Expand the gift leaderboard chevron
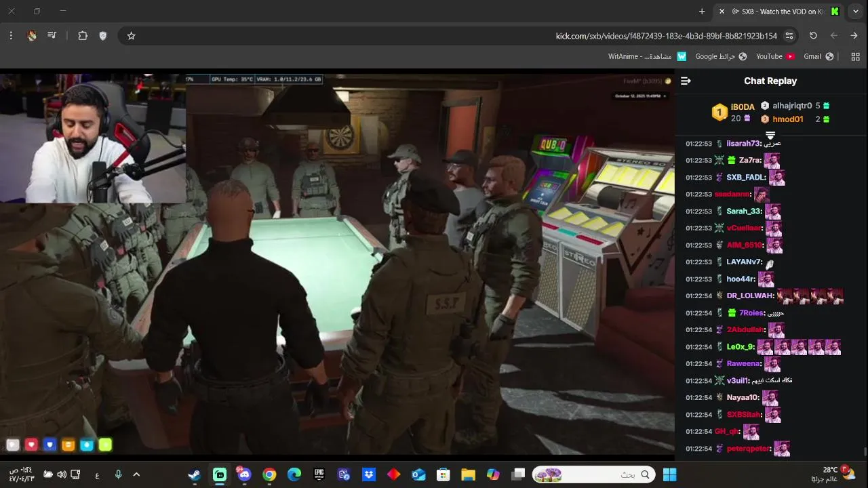Viewport: 868px width, 488px height. coord(770,136)
